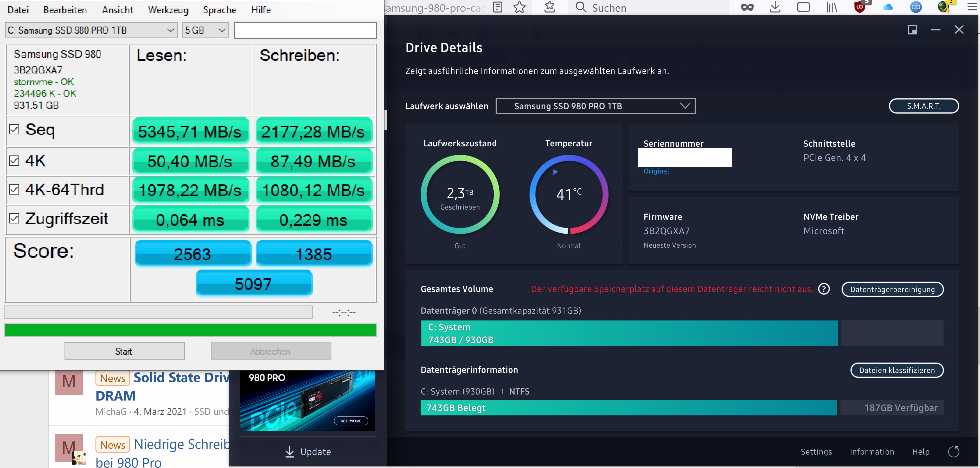Expand the 5 GB test size dropdown
Viewport: 980px width, 468px height.
coord(206,30)
